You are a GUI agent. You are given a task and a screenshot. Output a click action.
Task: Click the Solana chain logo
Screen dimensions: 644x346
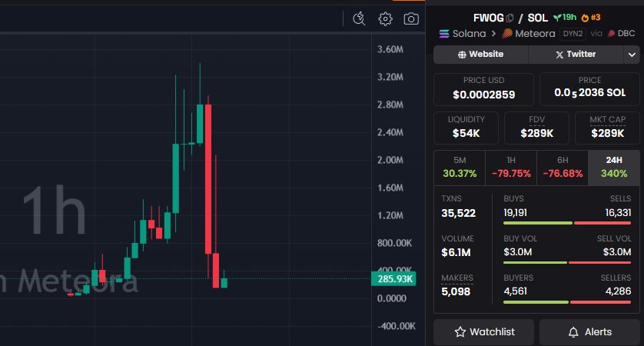[x=443, y=34]
